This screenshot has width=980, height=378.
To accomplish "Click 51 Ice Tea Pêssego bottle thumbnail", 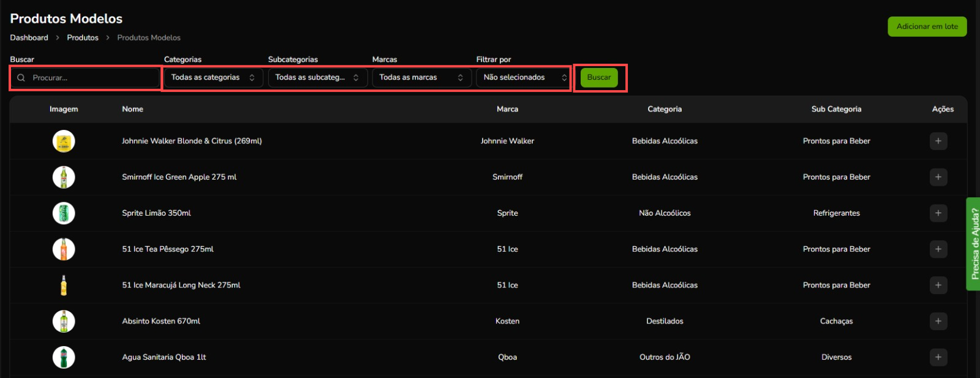I will tap(64, 249).
